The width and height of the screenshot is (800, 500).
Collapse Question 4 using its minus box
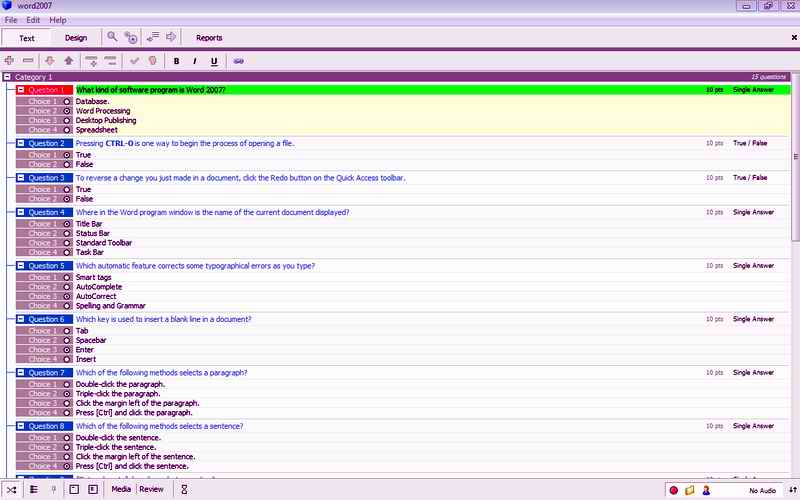[x=21, y=212]
